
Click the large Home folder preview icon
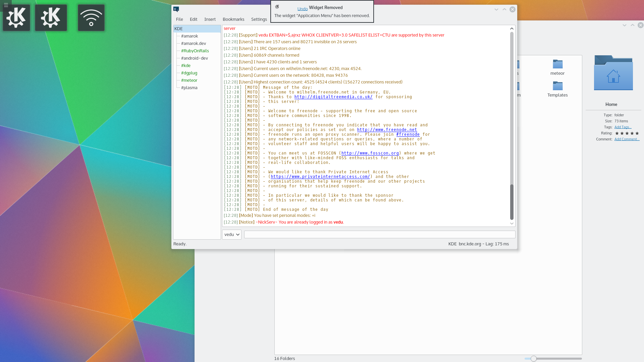(x=613, y=73)
